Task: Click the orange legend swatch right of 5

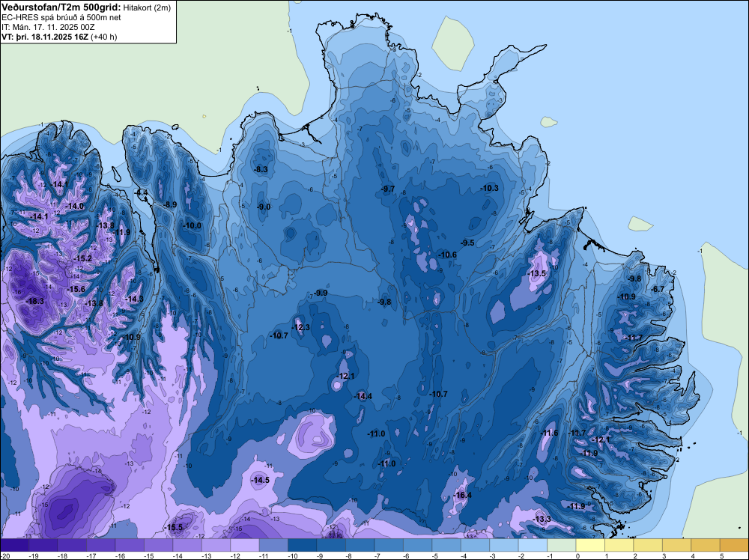Action: (x=734, y=545)
